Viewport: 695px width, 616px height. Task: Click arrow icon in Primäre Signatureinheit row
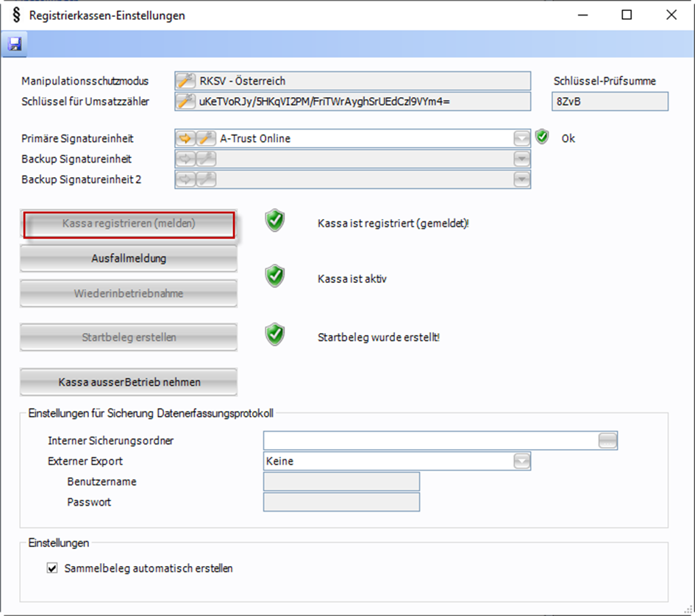186,138
